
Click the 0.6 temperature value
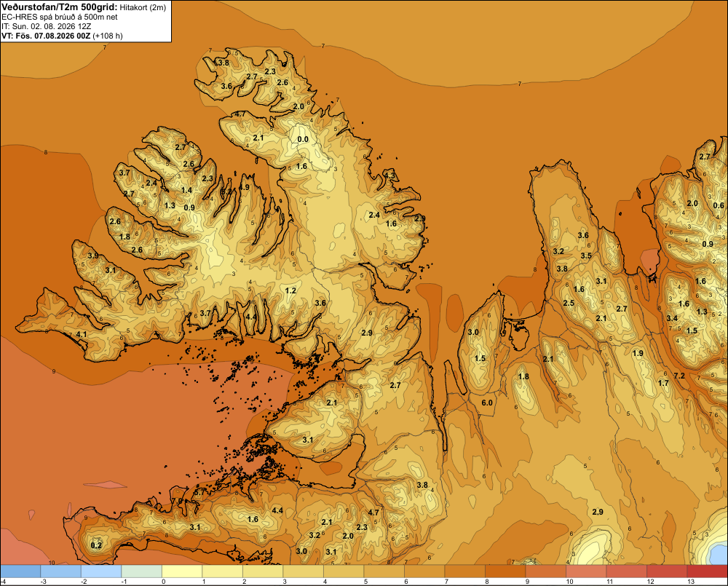click(x=719, y=206)
